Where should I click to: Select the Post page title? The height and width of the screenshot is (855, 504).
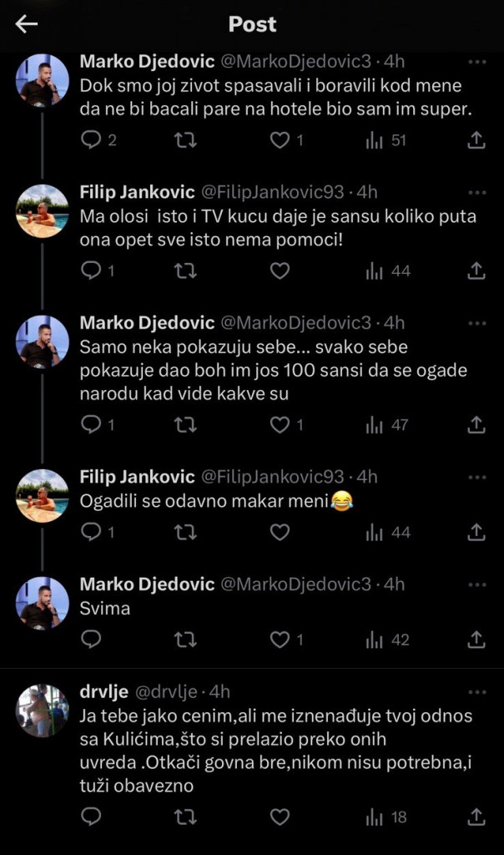click(252, 24)
